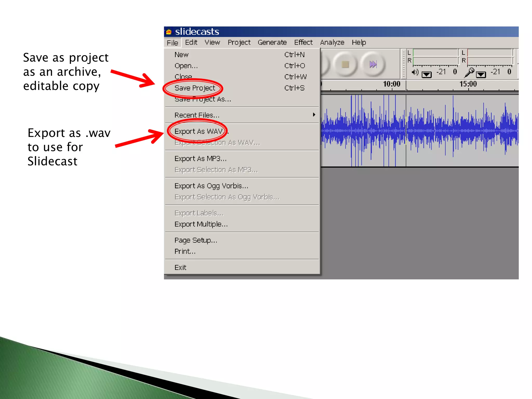Choose Export As Ogg Vorbis

(211, 186)
